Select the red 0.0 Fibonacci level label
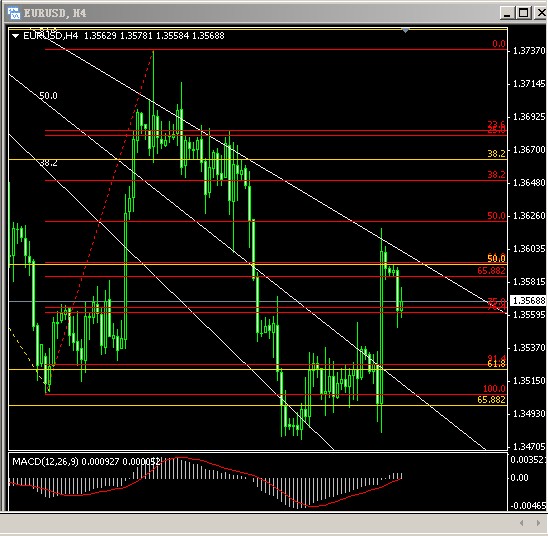The width and height of the screenshot is (548, 536). coord(499,44)
